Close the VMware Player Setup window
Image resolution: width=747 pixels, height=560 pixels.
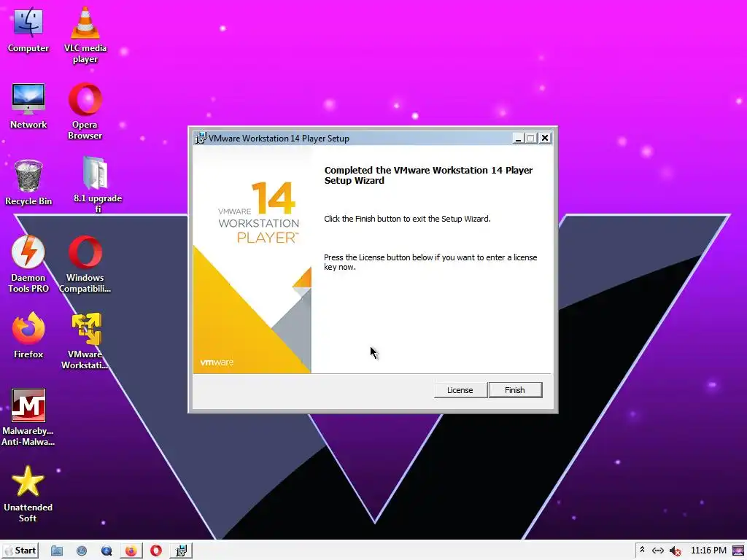544,138
